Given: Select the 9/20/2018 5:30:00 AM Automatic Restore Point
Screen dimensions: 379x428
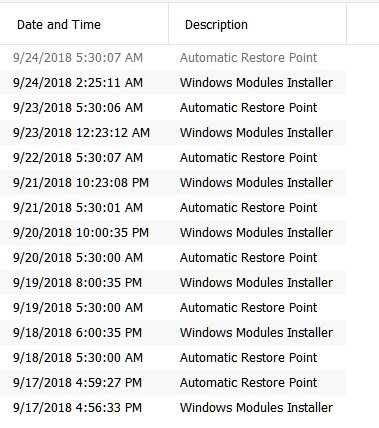Looking at the screenshot, I should click(173, 258).
